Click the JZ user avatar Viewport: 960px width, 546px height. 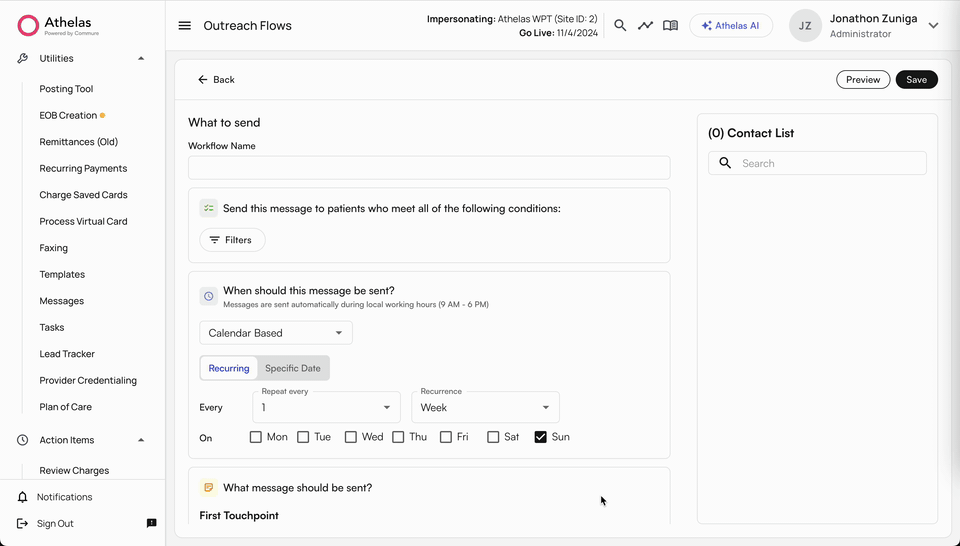[x=805, y=26]
